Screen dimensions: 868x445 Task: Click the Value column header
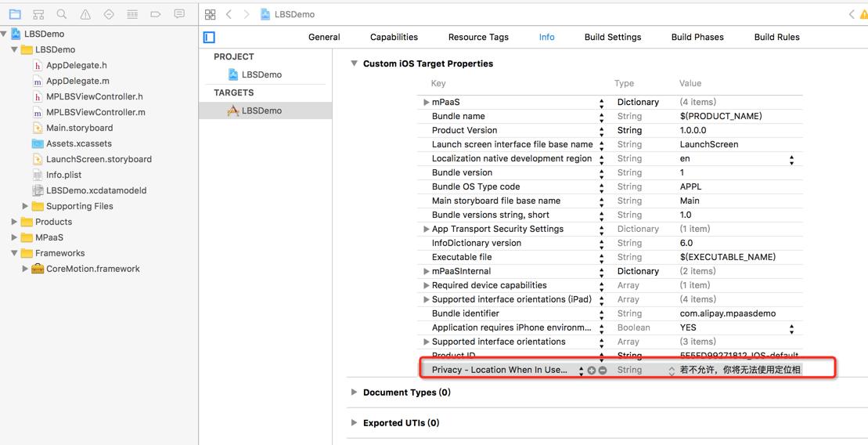tap(690, 83)
